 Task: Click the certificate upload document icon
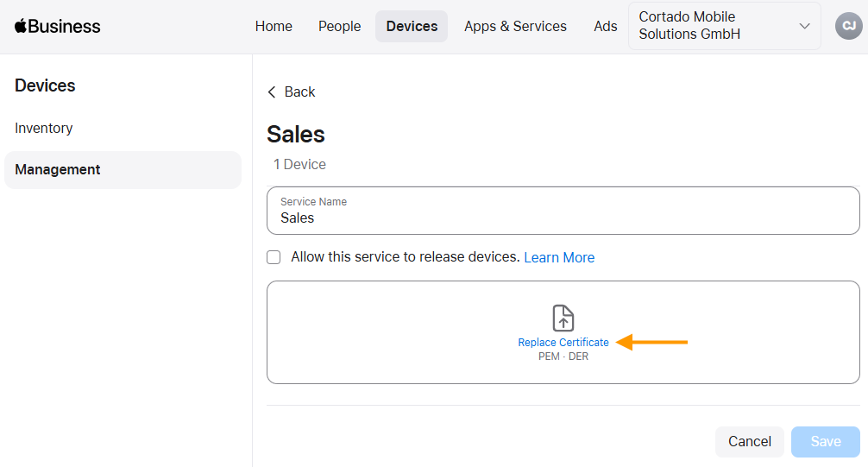click(x=563, y=318)
